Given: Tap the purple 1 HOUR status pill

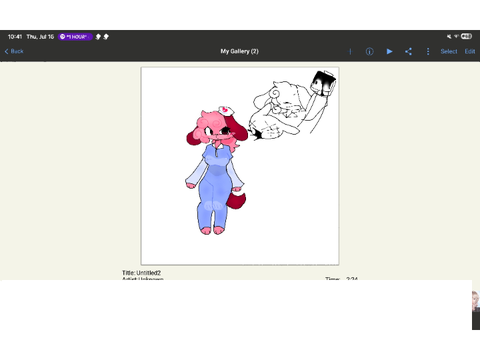Looking at the screenshot, I should point(75,37).
